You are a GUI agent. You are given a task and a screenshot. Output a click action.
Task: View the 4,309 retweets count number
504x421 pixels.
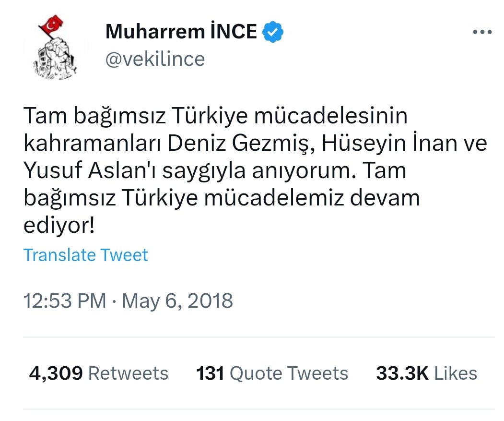(x=56, y=373)
